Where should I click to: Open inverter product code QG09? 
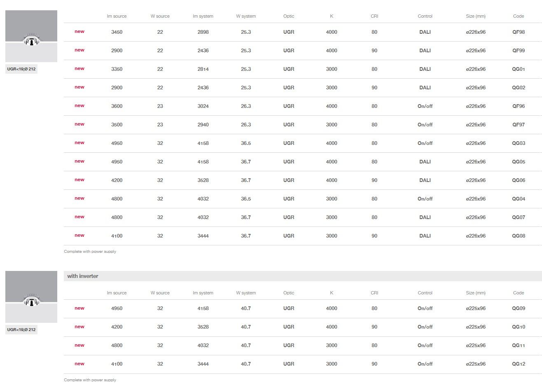pos(518,308)
